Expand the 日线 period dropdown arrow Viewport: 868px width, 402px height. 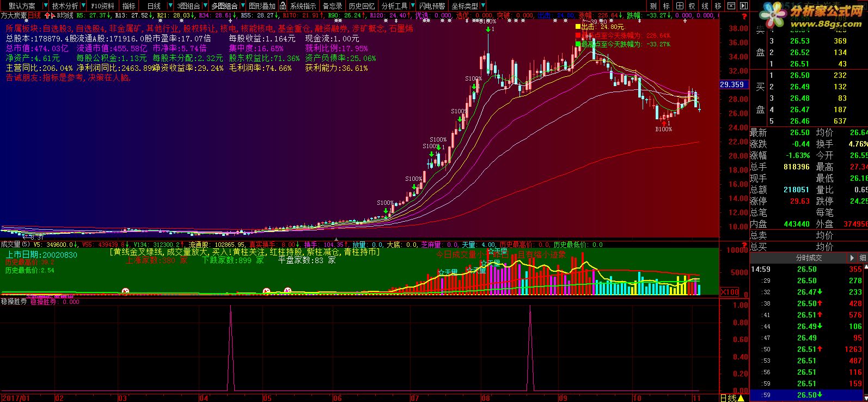(170, 6)
